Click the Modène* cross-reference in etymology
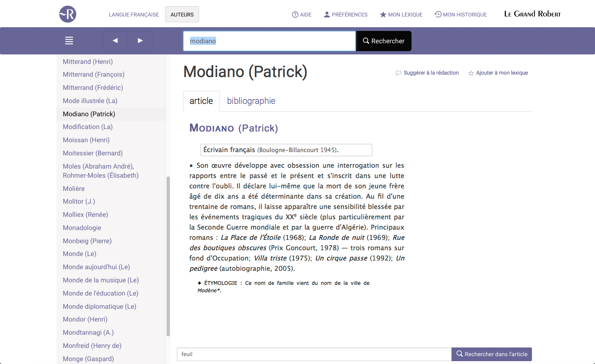 (x=209, y=291)
